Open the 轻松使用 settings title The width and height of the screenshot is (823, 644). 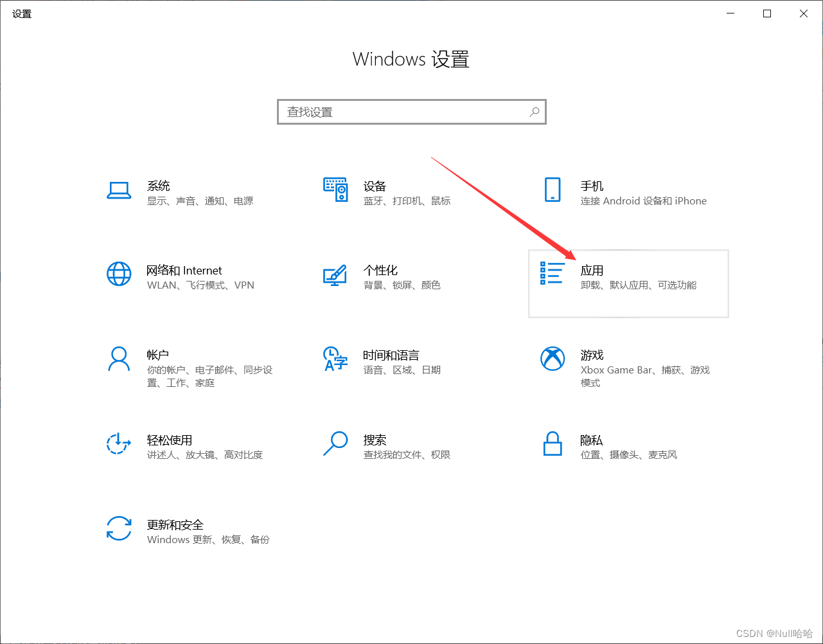pos(170,440)
